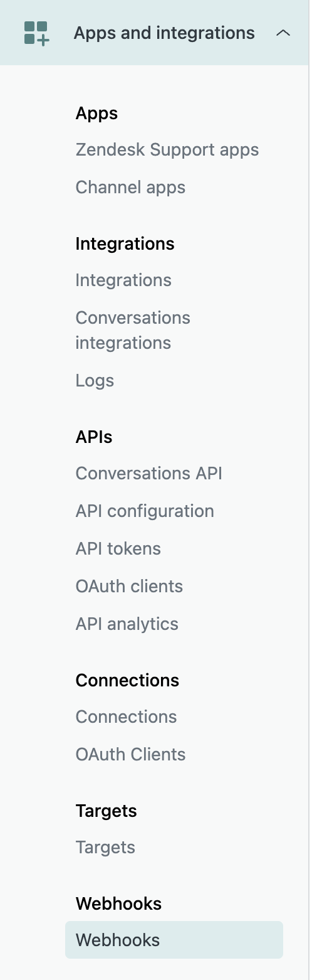Click the APIs section heading
The image size is (312, 980).
pyautogui.click(x=94, y=437)
